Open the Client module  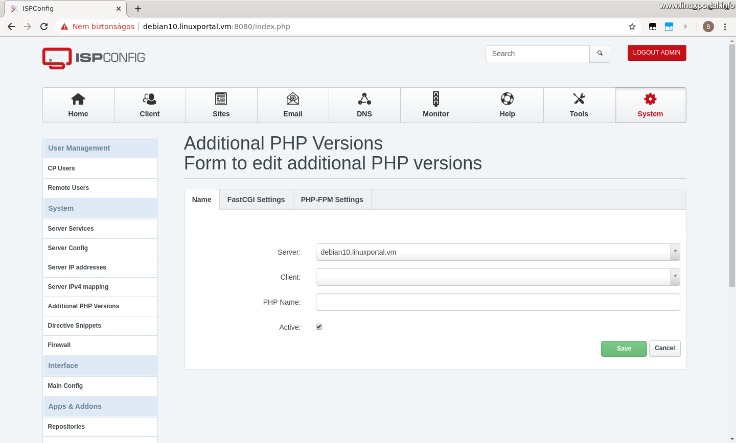[150, 105]
